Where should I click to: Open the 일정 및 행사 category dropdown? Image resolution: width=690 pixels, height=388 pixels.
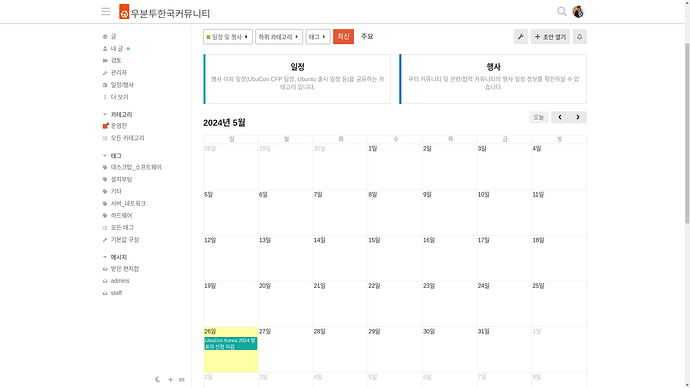click(228, 37)
